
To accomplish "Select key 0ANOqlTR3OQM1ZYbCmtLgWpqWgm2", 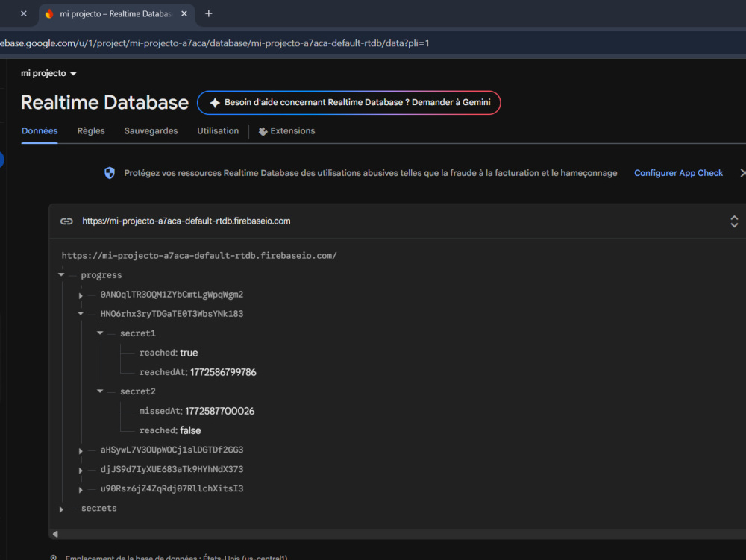I will [x=172, y=295].
